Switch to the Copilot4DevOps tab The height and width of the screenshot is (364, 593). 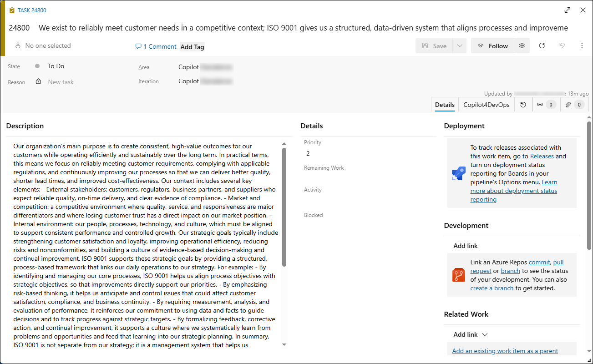coord(486,105)
